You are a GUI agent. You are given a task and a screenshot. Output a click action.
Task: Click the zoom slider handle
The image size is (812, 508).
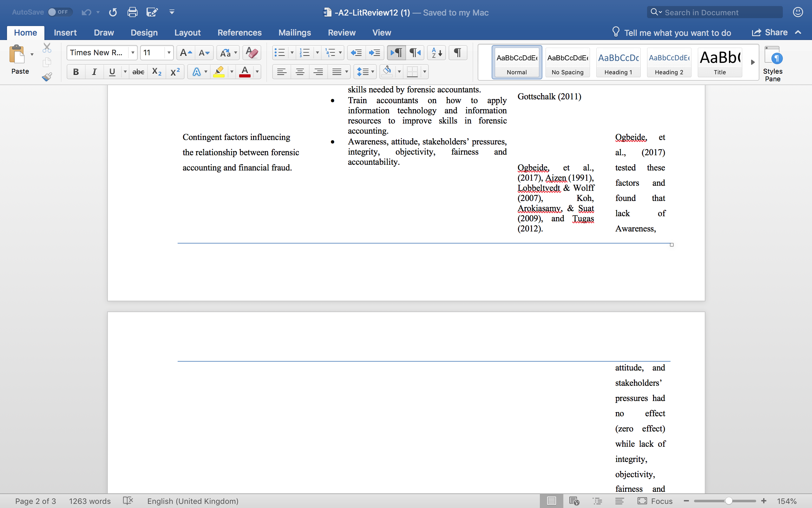coord(729,501)
